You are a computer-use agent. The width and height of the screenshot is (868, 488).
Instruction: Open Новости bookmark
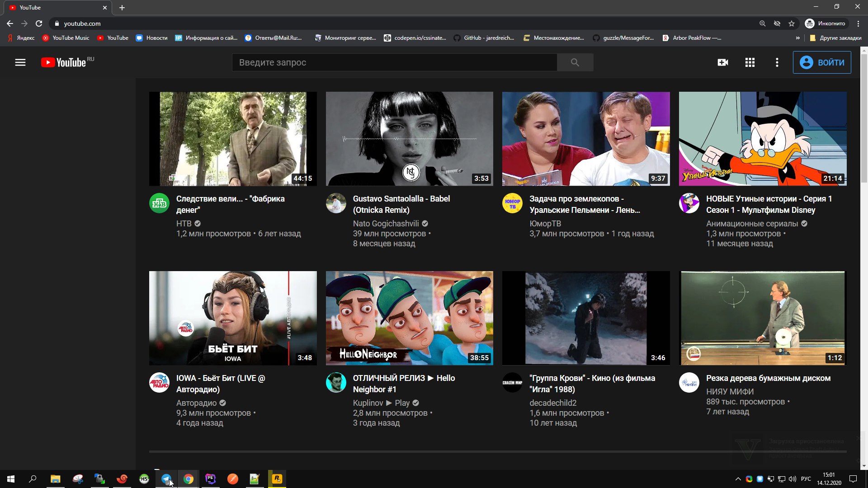click(x=152, y=38)
